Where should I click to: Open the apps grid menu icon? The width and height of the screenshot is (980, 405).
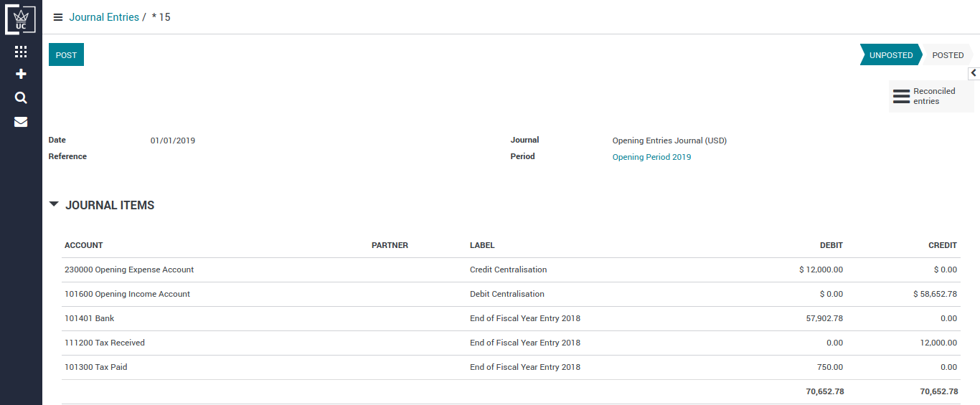point(21,52)
